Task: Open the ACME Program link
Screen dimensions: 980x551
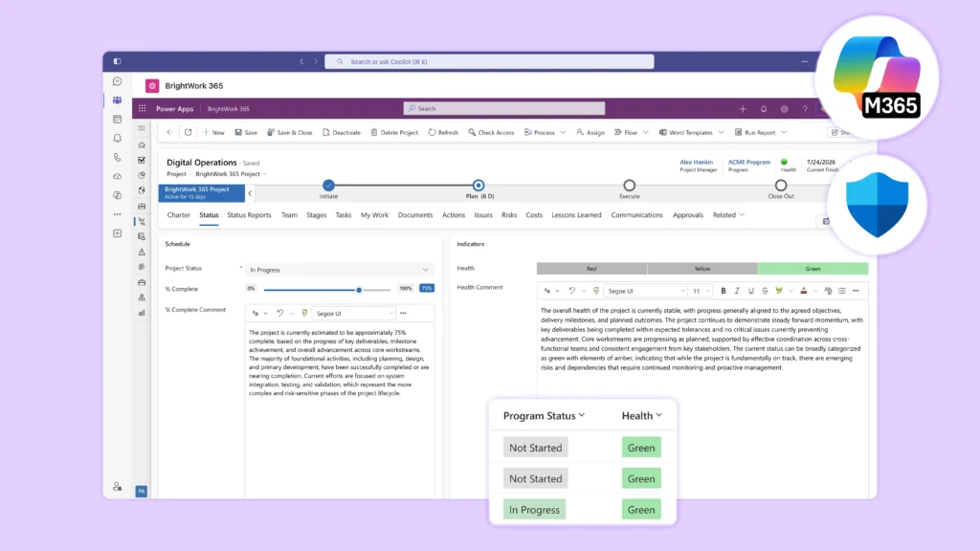Action: [x=748, y=162]
